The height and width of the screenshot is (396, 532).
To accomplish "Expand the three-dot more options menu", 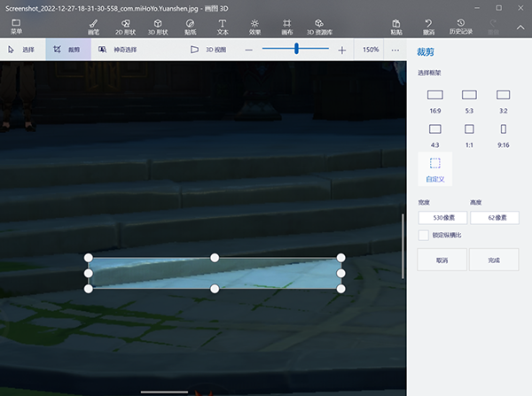I will (x=395, y=50).
